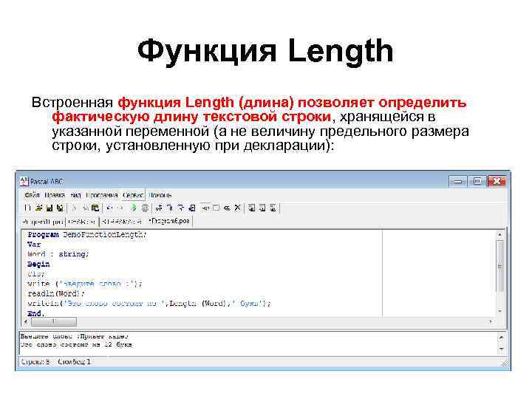Click the 'write (' code line
The width and height of the screenshot is (532, 399).
click(x=85, y=284)
